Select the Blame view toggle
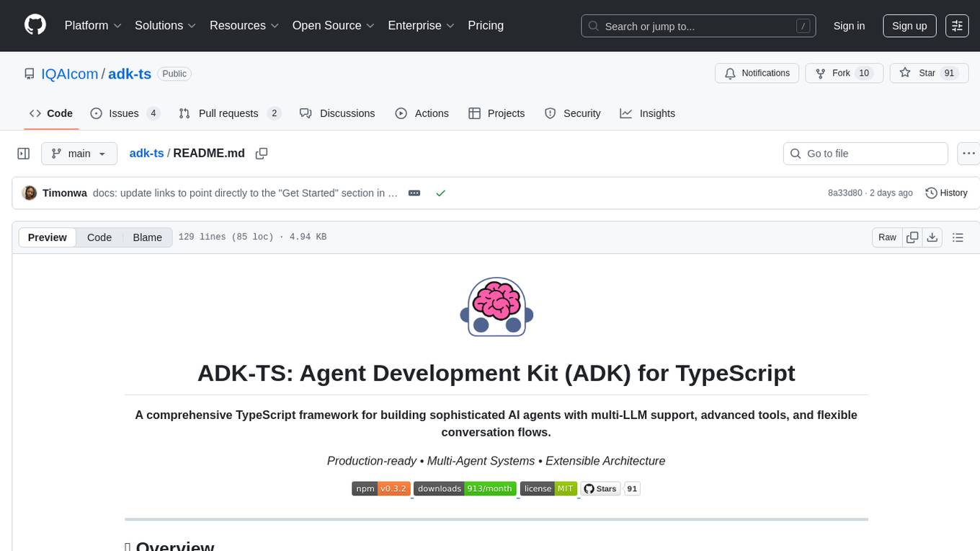 (147, 237)
